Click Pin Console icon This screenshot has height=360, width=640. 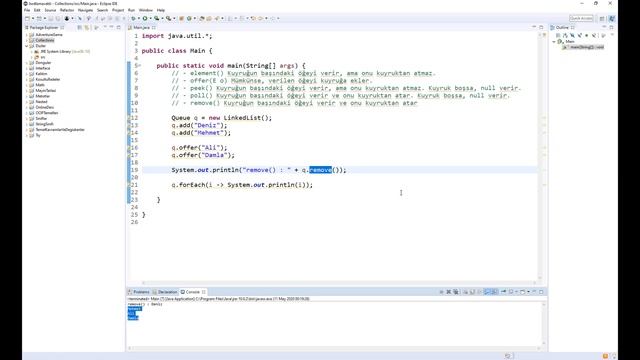[x=503, y=292]
